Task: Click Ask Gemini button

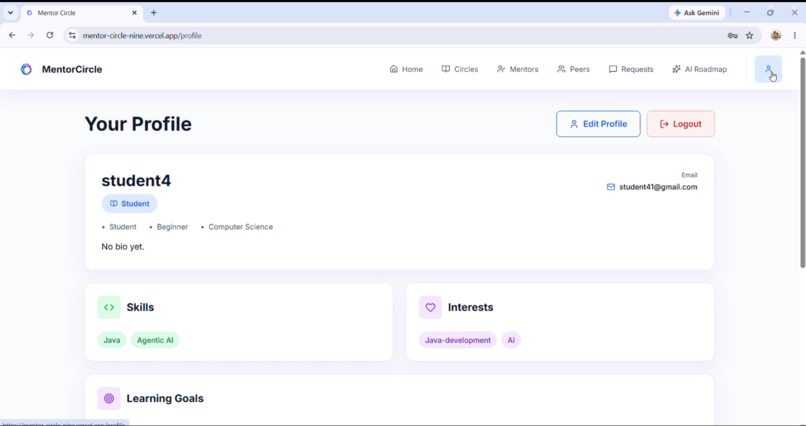Action: click(x=697, y=13)
